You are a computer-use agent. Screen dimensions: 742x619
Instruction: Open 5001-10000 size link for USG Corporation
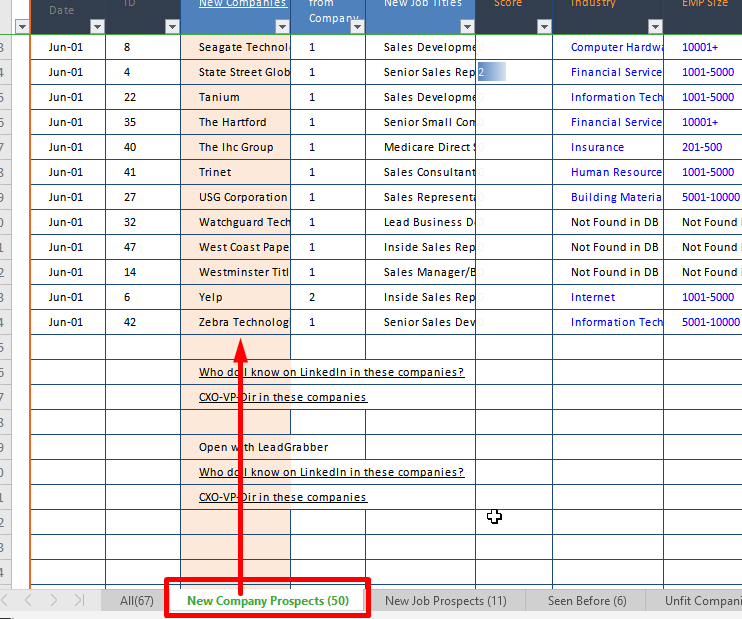click(711, 197)
